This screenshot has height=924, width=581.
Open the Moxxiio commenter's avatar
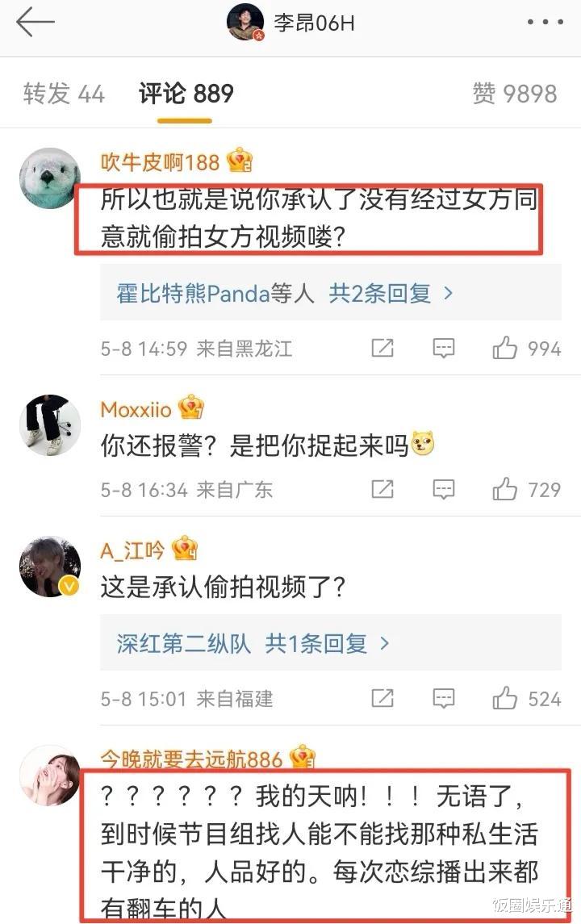[50, 424]
